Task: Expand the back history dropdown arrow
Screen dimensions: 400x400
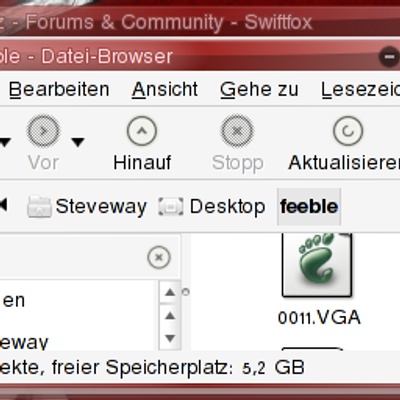Action: (4, 142)
